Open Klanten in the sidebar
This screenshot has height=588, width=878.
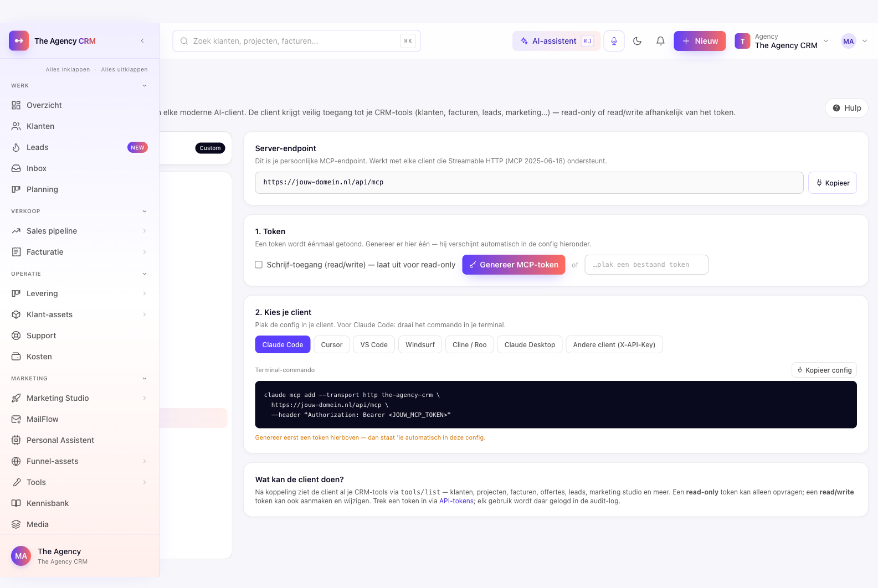pyautogui.click(x=79, y=126)
